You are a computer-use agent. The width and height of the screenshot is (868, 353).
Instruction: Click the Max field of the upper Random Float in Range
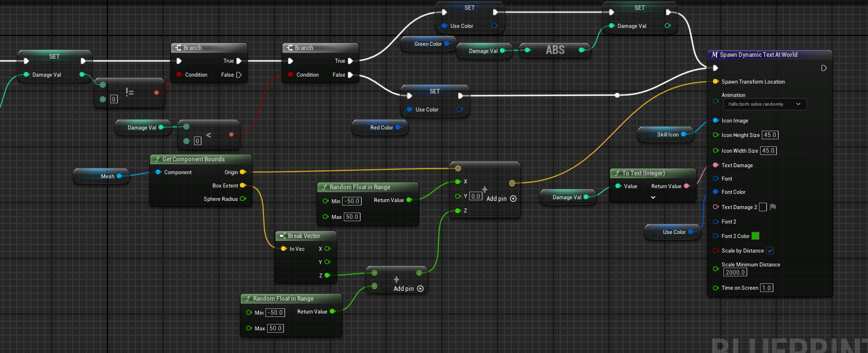coord(351,217)
